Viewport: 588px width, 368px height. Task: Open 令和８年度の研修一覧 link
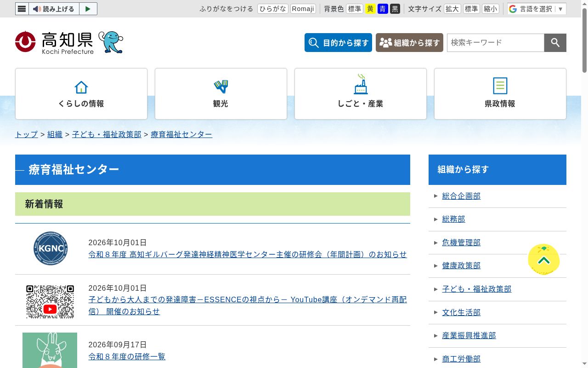point(127,356)
